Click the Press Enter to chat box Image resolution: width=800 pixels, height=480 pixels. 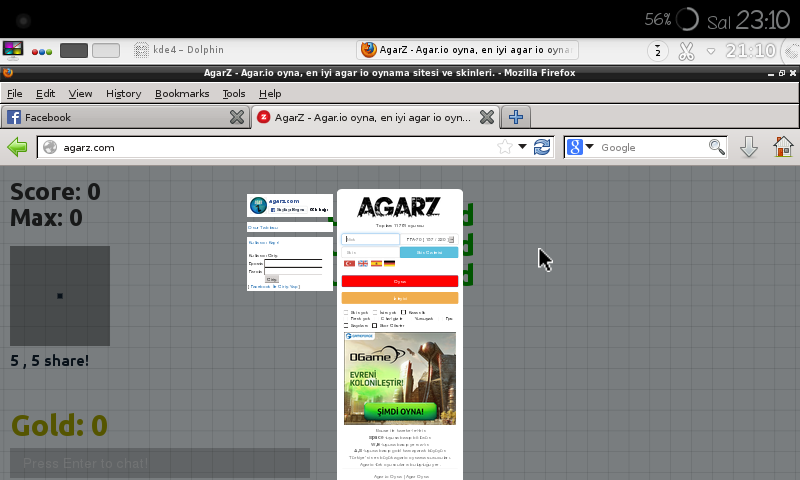tap(160, 463)
